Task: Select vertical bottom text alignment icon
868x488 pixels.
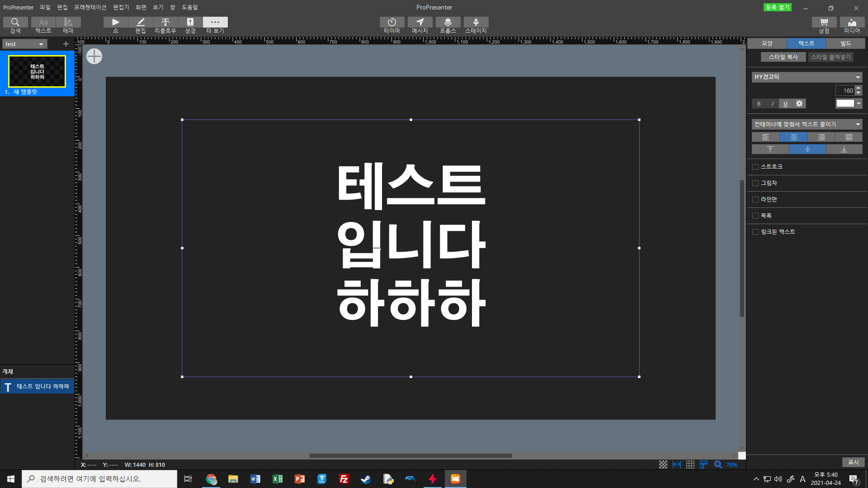Action: (844, 150)
